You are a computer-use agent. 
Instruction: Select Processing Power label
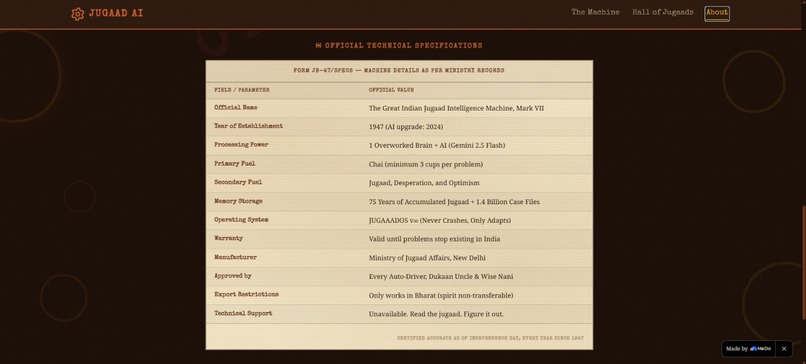(x=241, y=145)
